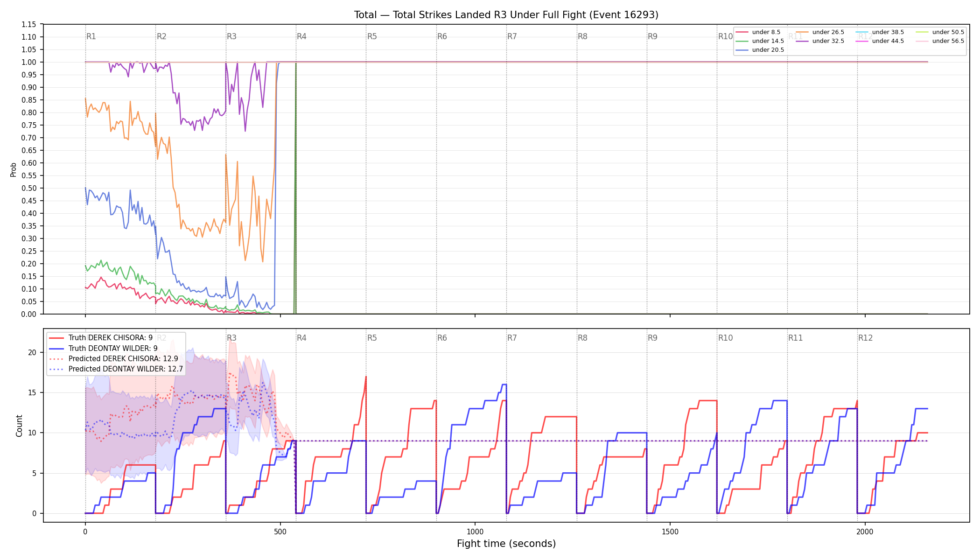
Task: Click the 15 tick on the Count axis
Action: (x=32, y=392)
